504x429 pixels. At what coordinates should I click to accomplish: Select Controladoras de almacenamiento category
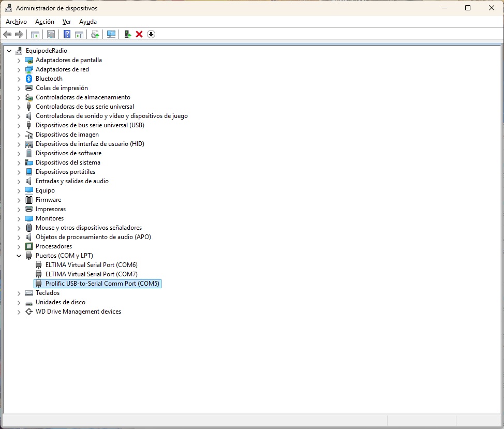tap(83, 97)
